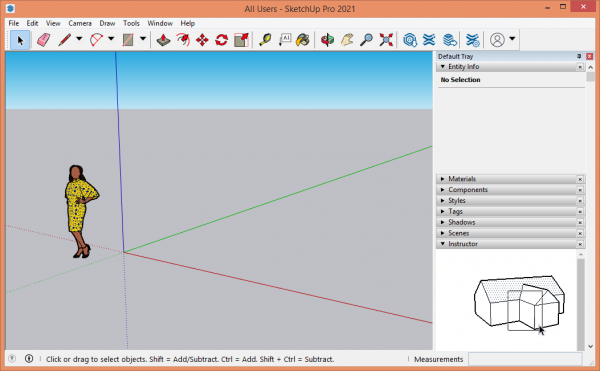Close the Scenes panel
Viewport: 600px width, 371px height.
coord(580,233)
